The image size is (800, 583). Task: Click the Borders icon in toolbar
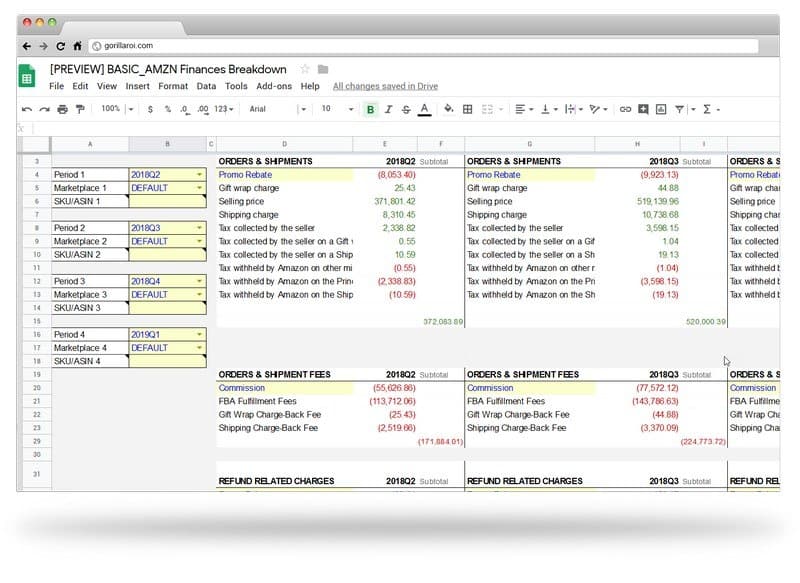[x=467, y=109]
